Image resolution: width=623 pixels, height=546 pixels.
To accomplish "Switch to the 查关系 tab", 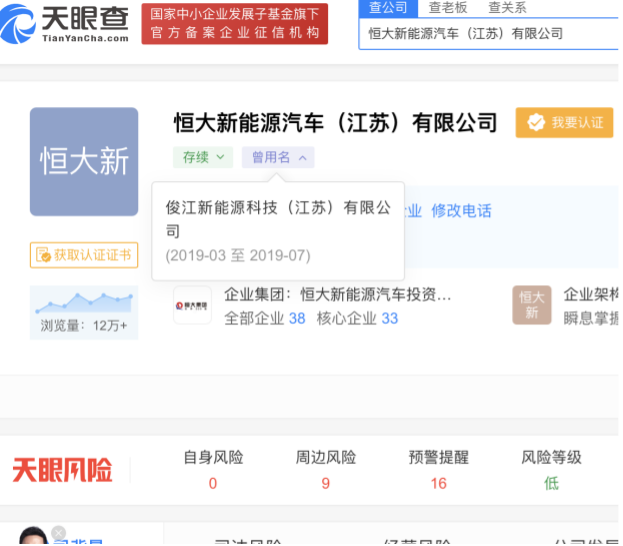I will (x=507, y=8).
